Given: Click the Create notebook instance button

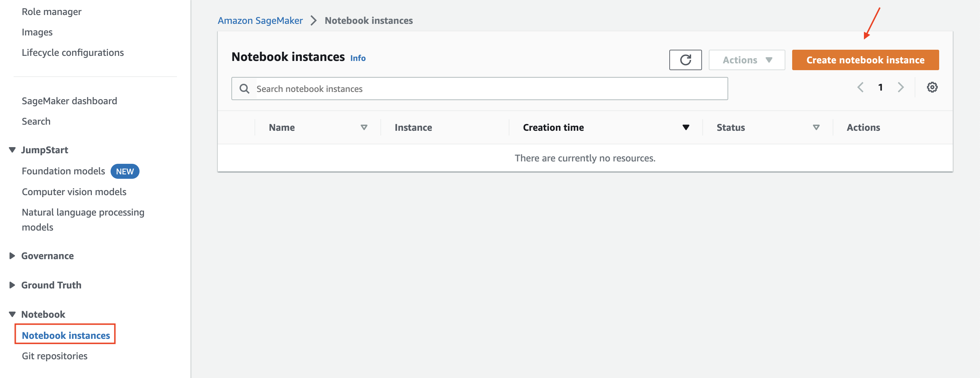Looking at the screenshot, I should pyautogui.click(x=864, y=60).
